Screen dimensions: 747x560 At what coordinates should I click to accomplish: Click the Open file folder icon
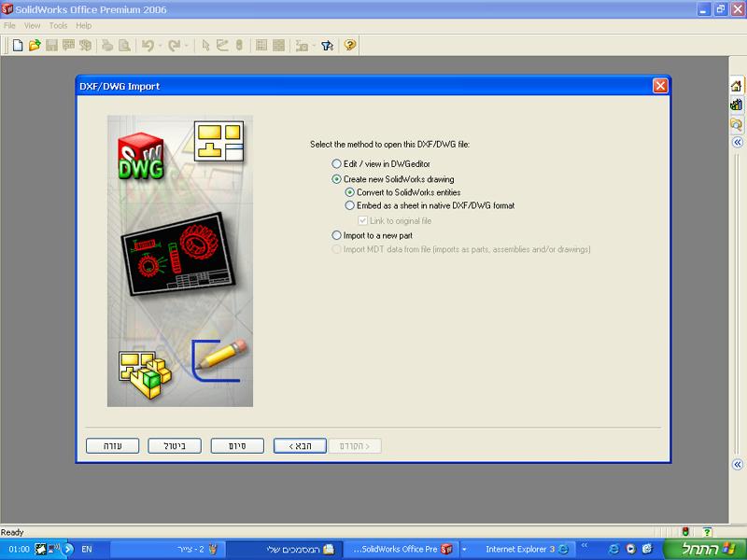click(35, 45)
